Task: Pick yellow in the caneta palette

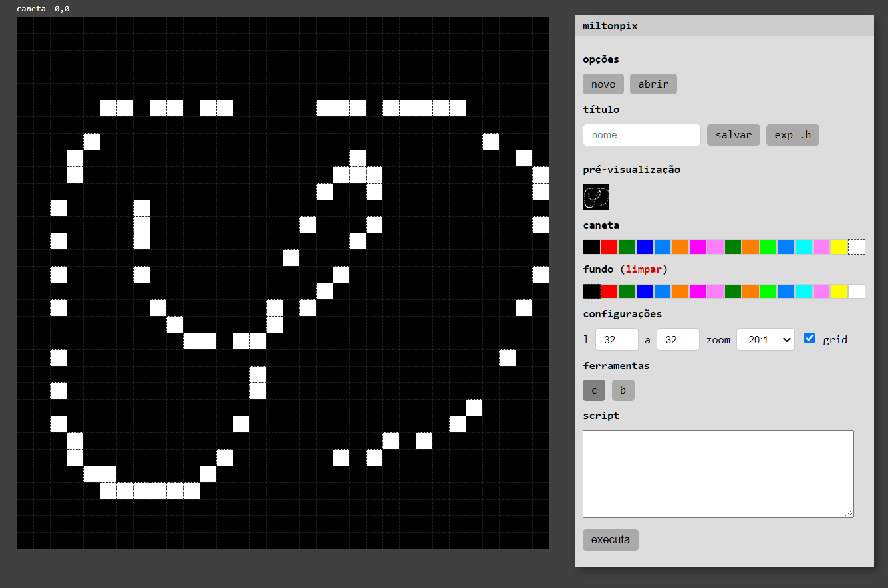Action: click(x=839, y=247)
